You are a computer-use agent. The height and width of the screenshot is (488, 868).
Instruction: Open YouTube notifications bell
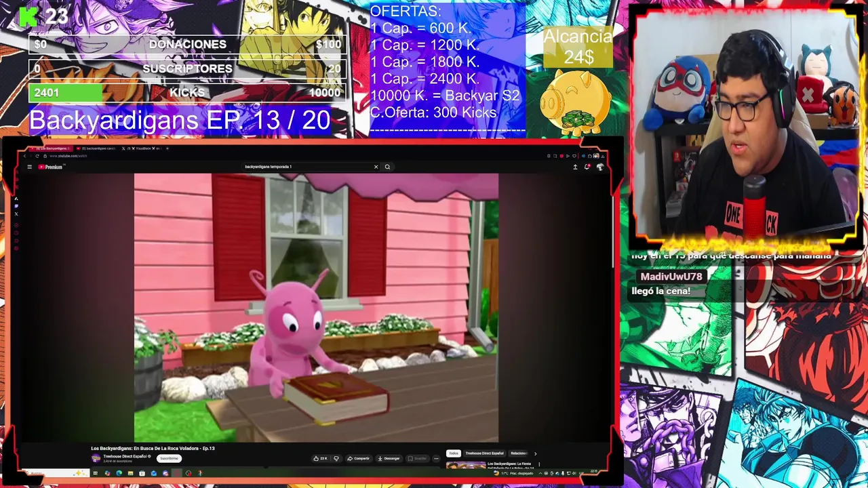587,167
